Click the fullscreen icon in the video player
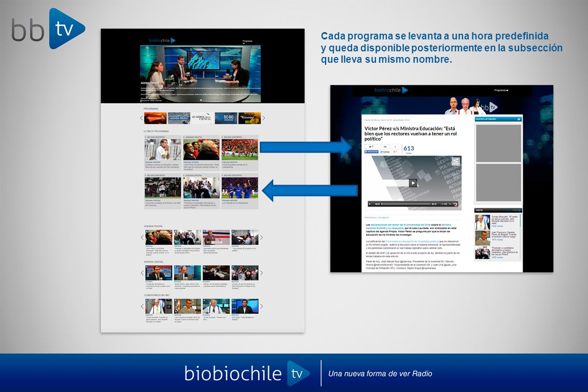588x392 pixels. tap(450, 204)
